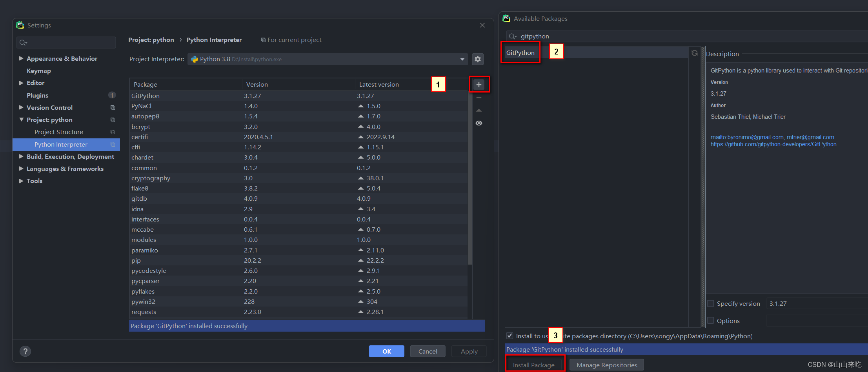868x372 pixels.
Task: Select the gitdb package row
Action: [x=298, y=199]
